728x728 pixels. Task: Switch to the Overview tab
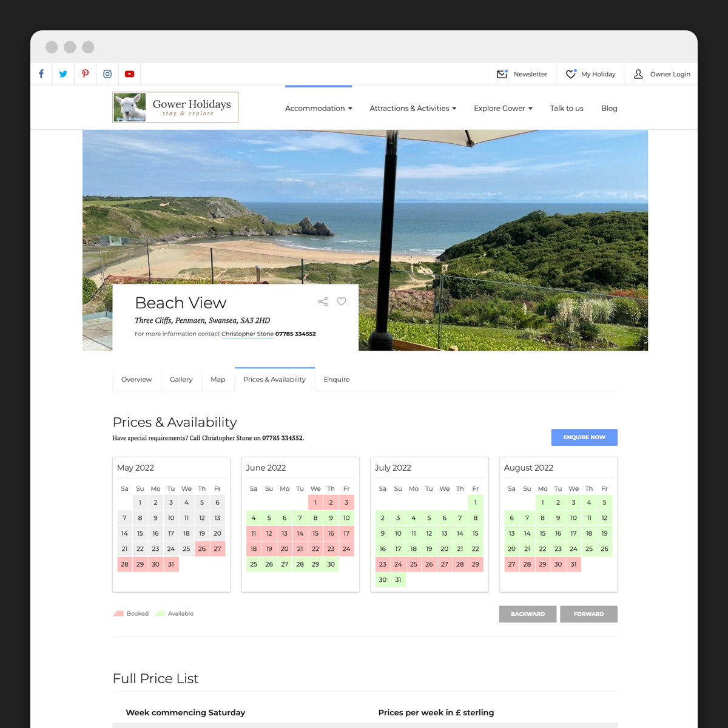[x=136, y=379]
